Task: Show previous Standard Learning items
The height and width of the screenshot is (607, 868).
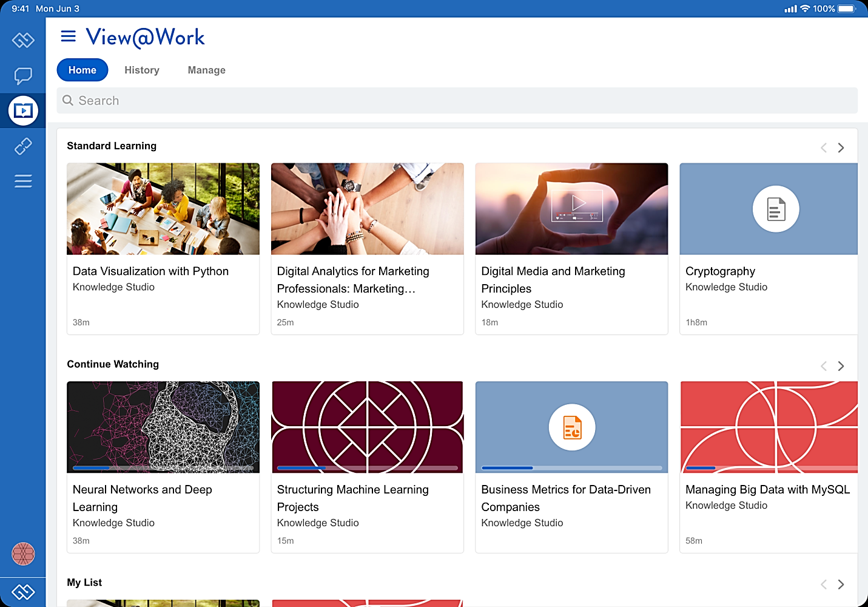Action: pyautogui.click(x=824, y=148)
